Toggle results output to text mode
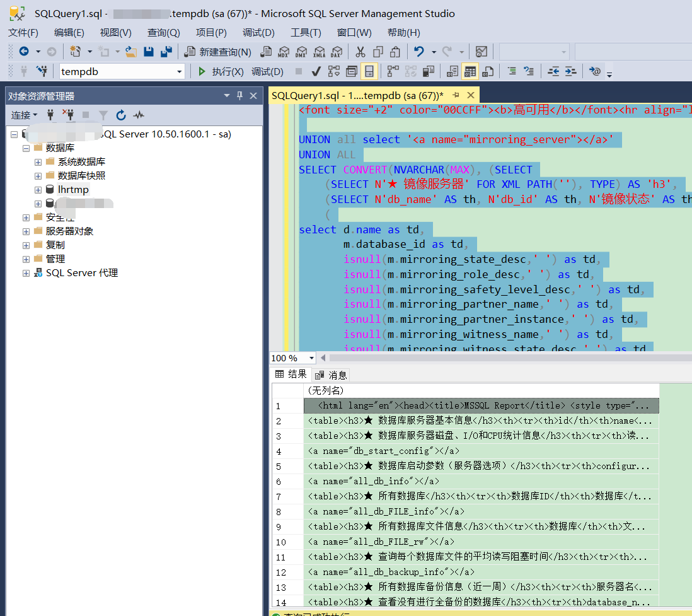Screen dimensions: 692x616 pyautogui.click(x=452, y=71)
